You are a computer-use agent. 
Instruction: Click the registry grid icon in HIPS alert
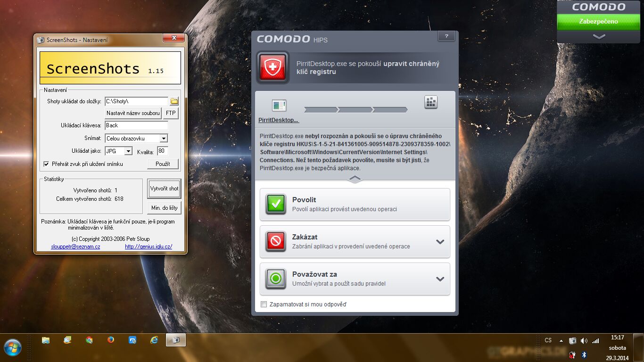click(431, 102)
